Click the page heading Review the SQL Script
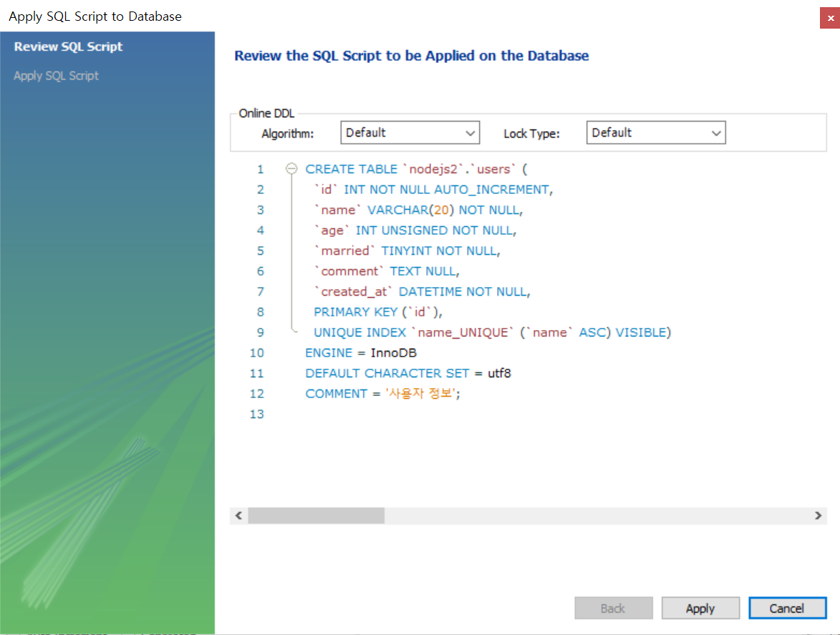Viewport: 840px width, 635px height. (x=412, y=56)
